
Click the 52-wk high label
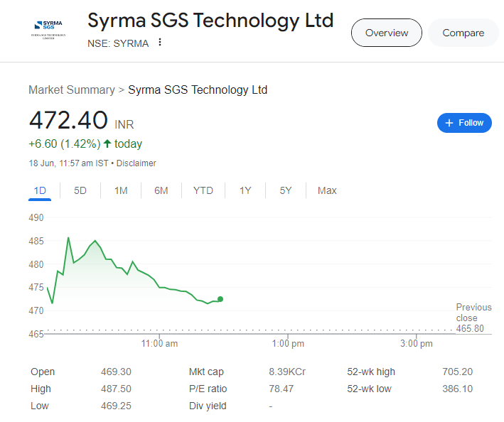pos(371,372)
